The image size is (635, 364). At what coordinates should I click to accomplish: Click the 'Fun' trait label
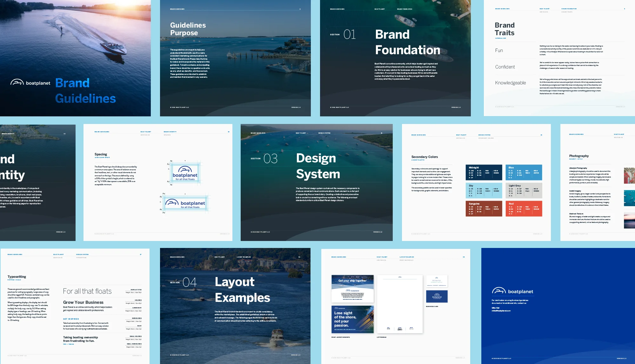(499, 50)
